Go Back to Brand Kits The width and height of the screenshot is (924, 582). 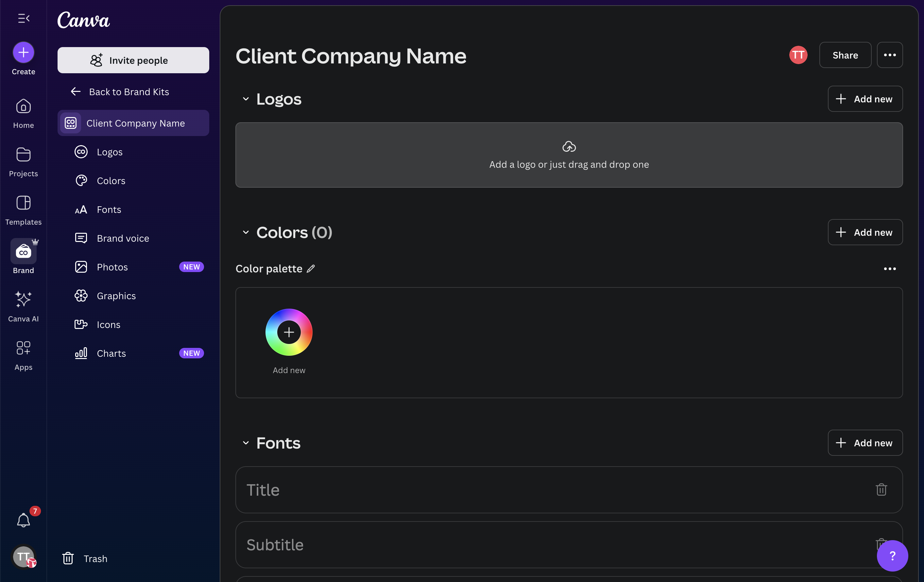click(120, 92)
